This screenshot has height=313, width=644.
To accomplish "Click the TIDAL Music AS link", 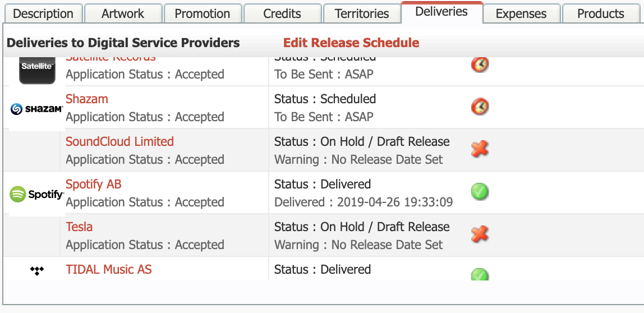I will [x=109, y=269].
